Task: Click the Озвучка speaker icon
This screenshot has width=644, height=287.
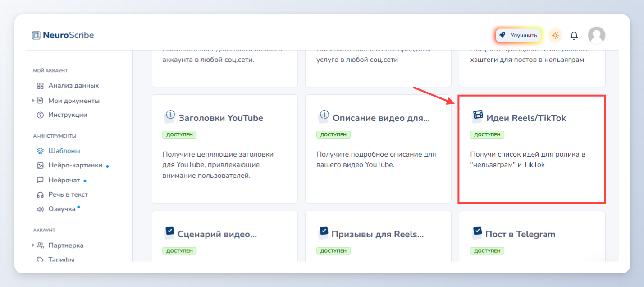Action: 40,209
